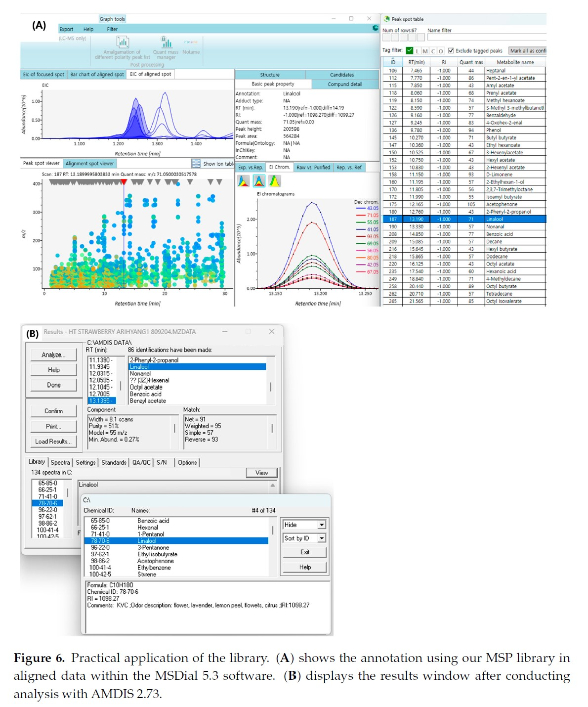The width and height of the screenshot is (588, 707).
Task: Select the highlighted middle chromatogram view icon
Action: (259, 181)
